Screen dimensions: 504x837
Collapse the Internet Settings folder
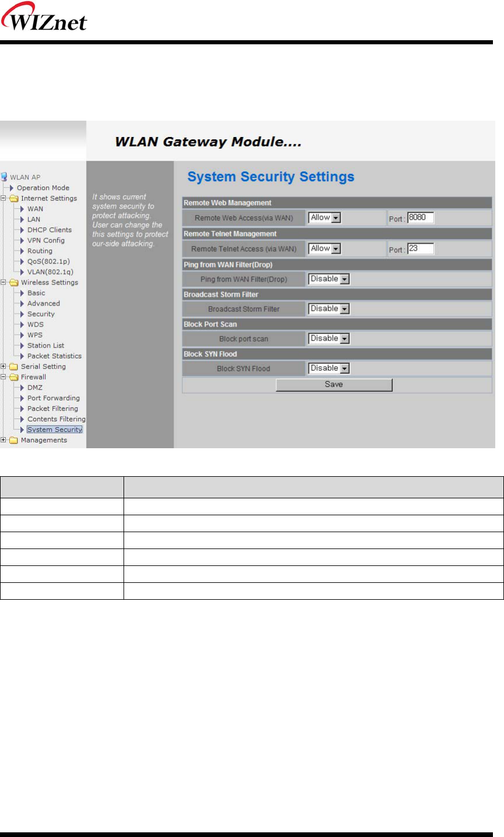click(x=3, y=198)
